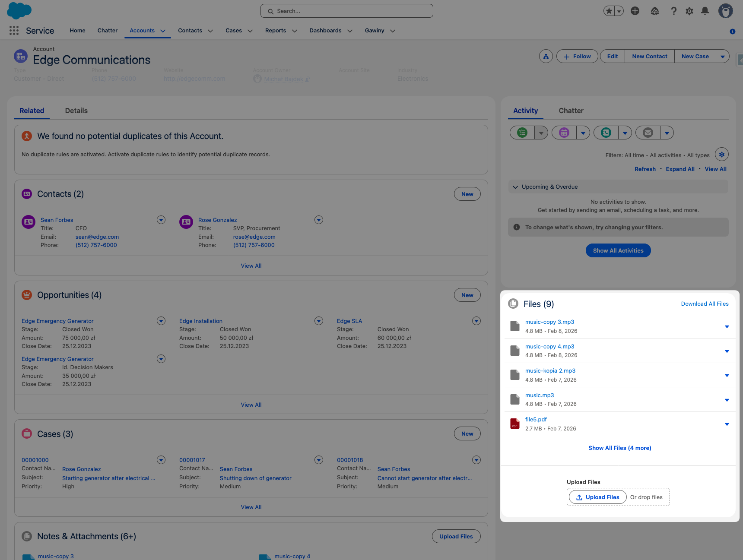Click the Setup gear in the header

(689, 11)
